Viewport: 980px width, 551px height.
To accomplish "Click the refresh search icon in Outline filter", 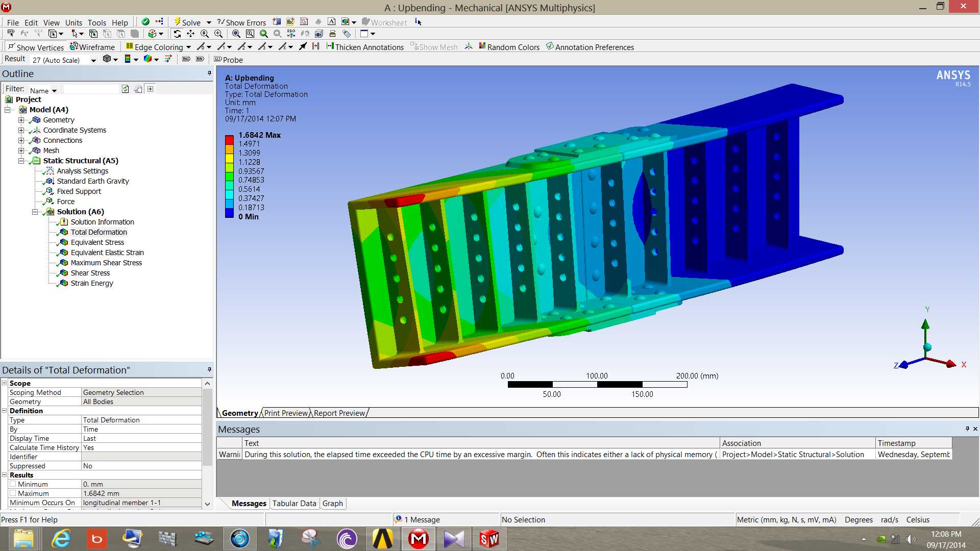I will point(125,89).
